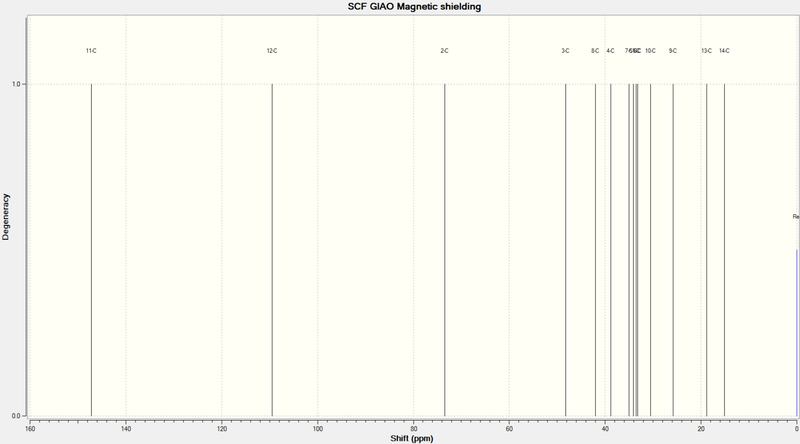800x444 pixels.
Task: Click the 8-C peak label
Action: pos(595,51)
